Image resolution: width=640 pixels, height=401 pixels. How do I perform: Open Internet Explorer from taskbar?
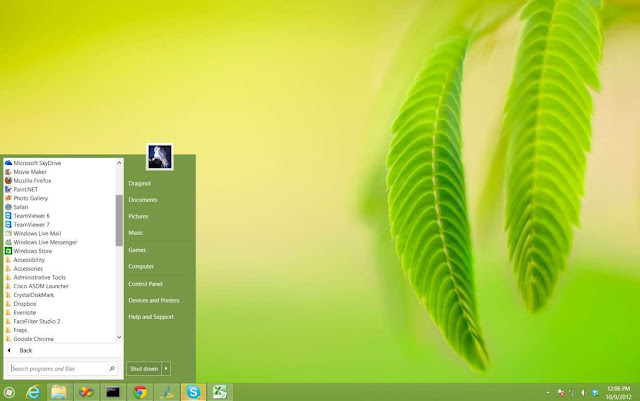coord(33,392)
